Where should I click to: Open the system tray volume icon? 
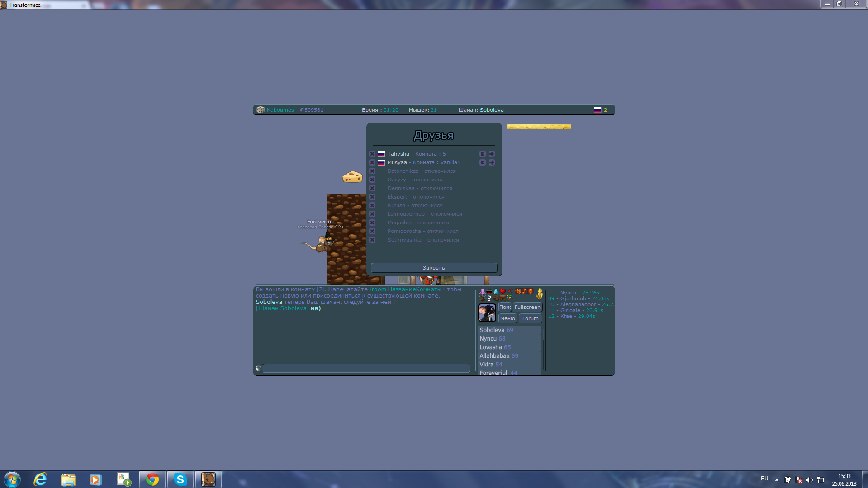point(810,480)
